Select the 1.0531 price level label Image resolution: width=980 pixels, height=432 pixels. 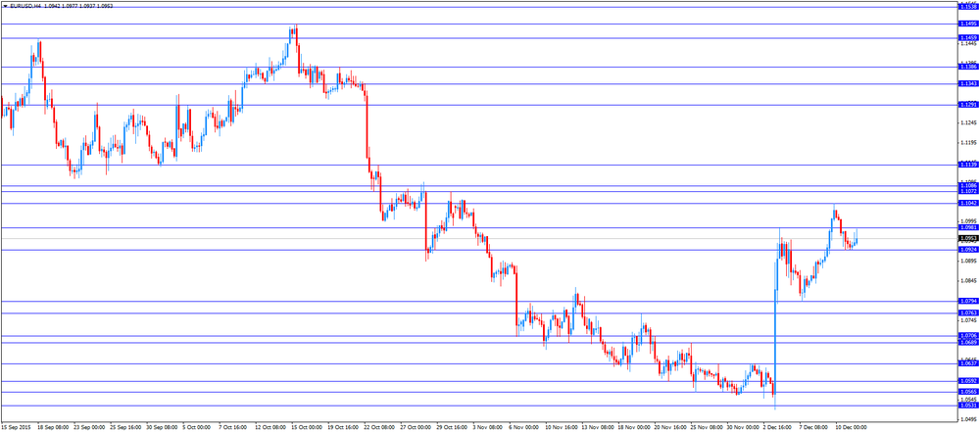[x=968, y=406]
